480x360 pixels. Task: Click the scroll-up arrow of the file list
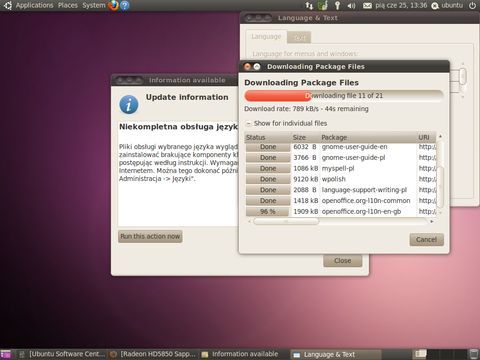coord(440,136)
